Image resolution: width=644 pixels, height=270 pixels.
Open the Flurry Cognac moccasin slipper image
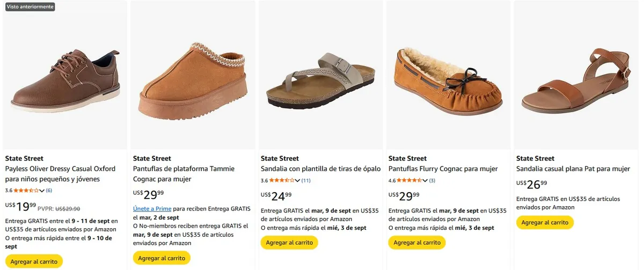(448, 75)
